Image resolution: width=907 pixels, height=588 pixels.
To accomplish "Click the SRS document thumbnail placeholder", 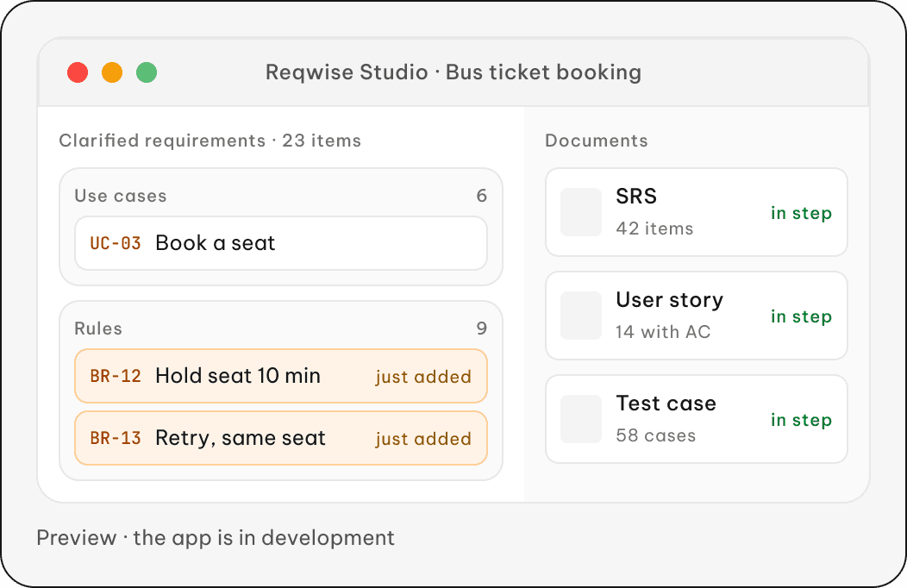I will tap(581, 212).
